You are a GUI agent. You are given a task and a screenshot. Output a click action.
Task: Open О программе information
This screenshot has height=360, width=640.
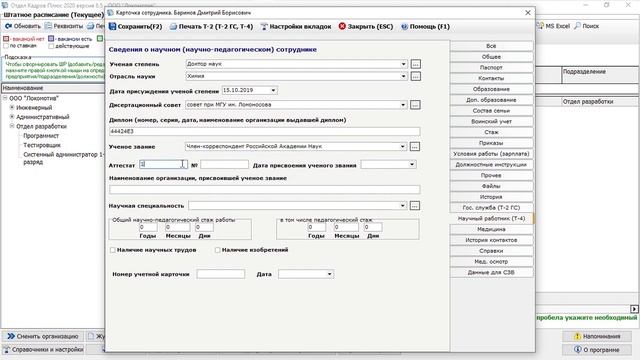pos(597,350)
